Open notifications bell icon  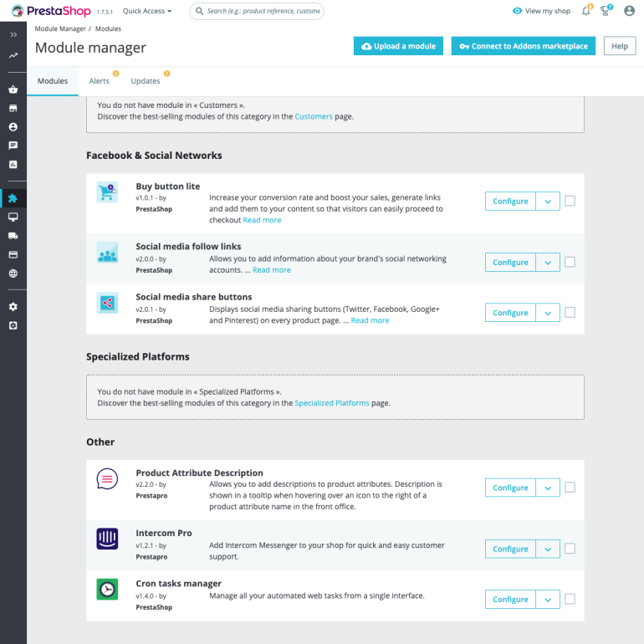(586, 11)
